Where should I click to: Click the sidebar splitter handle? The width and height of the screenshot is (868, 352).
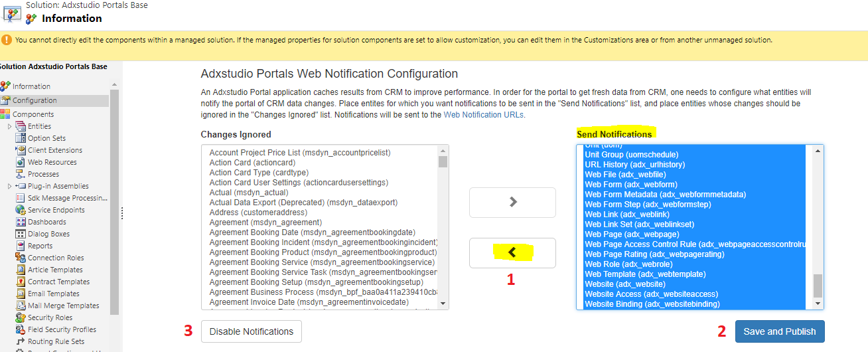121,213
